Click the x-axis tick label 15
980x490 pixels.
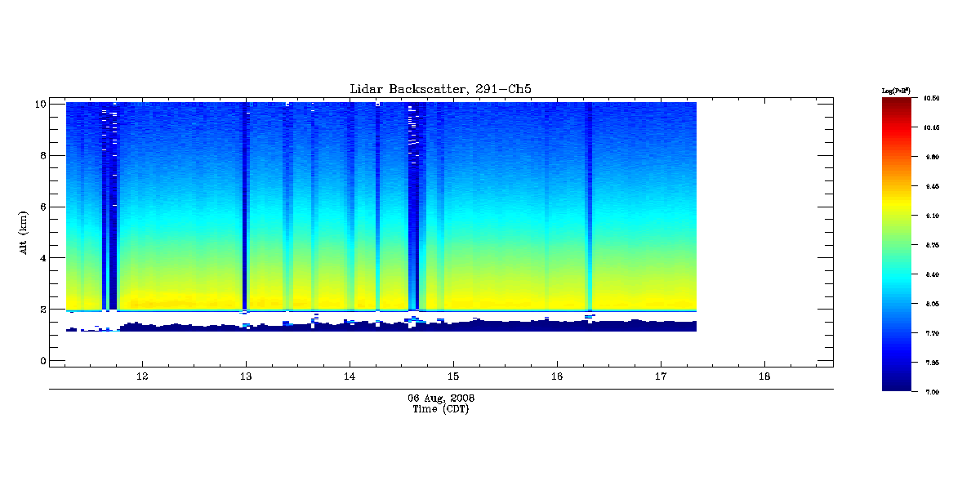point(453,376)
